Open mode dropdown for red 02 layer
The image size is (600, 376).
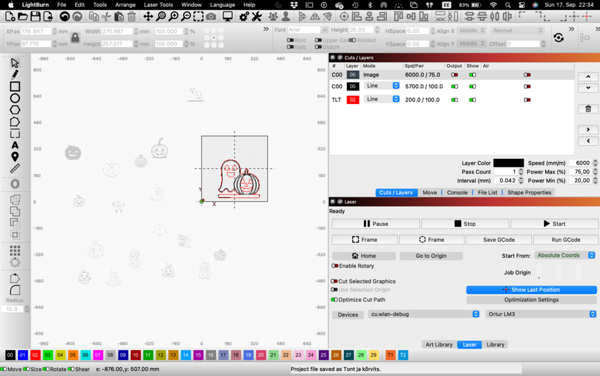point(382,99)
